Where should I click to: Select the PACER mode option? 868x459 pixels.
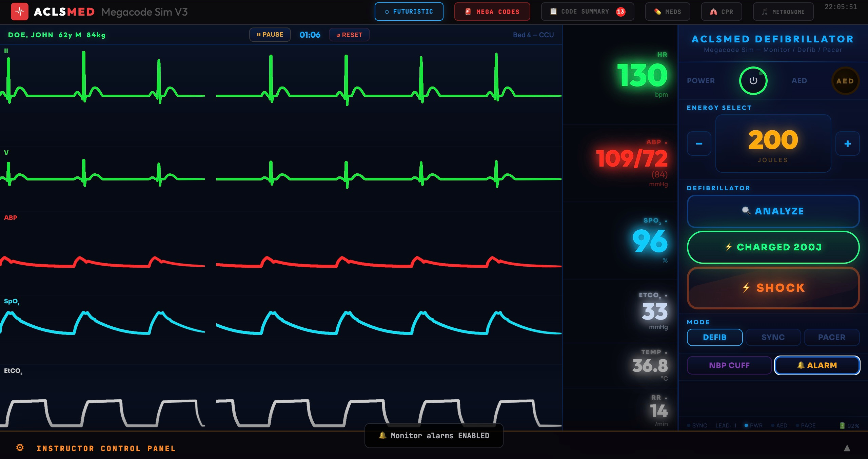(x=831, y=337)
